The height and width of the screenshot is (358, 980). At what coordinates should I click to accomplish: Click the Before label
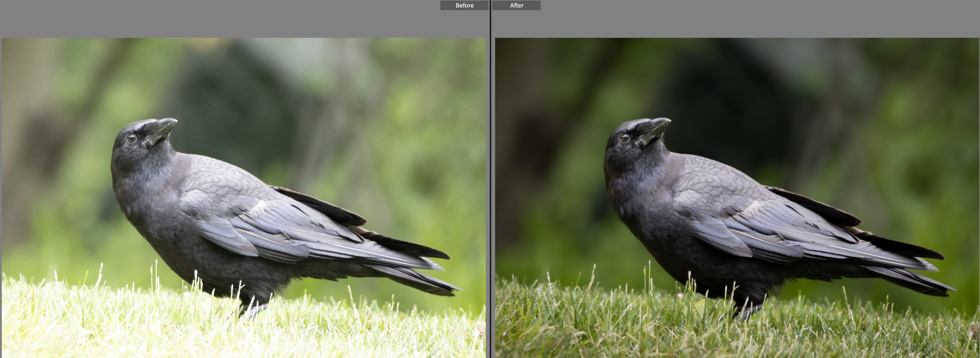pyautogui.click(x=464, y=5)
